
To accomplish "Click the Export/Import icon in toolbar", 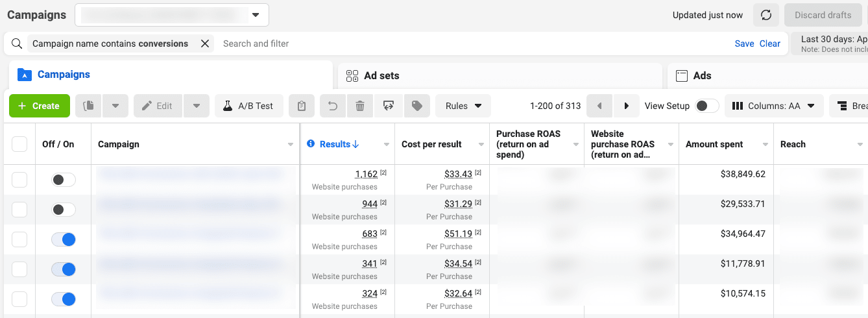I will click(389, 106).
